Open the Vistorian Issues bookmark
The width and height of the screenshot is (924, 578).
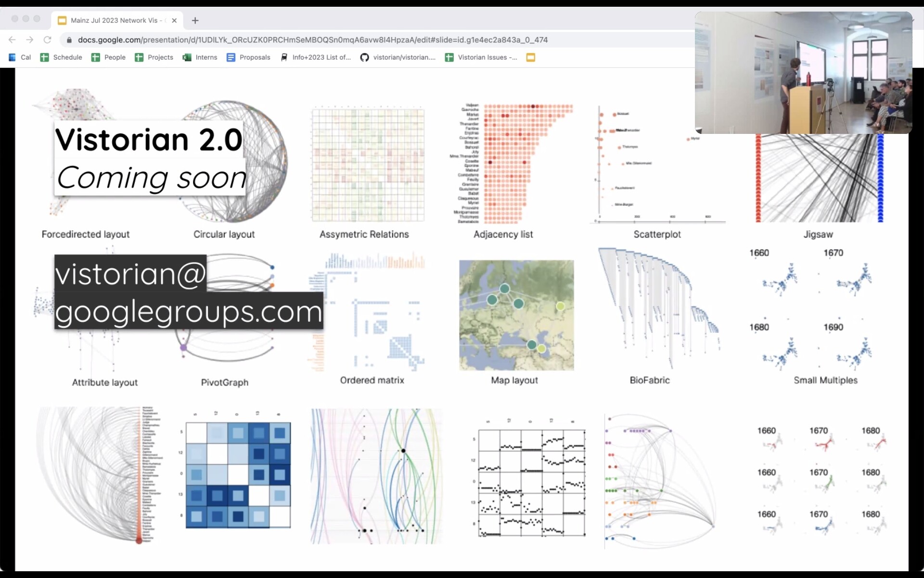[481, 57]
